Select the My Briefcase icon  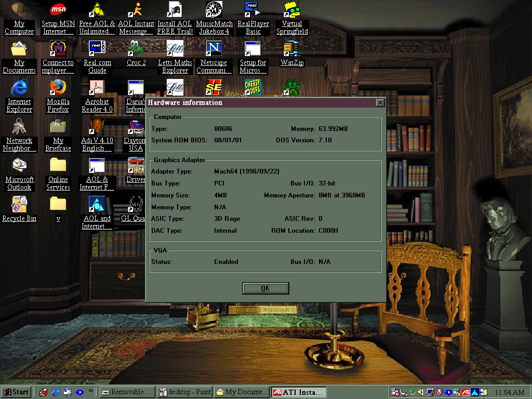click(x=58, y=126)
